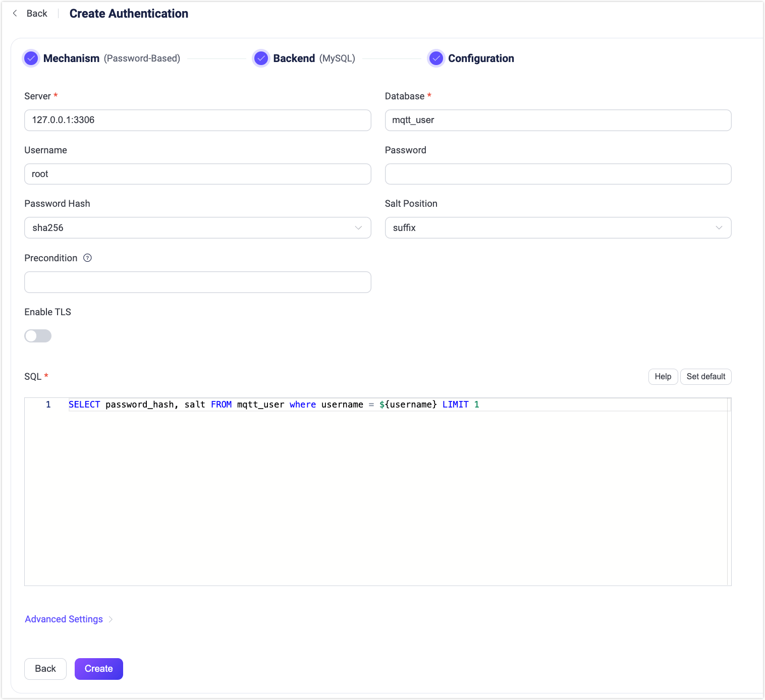Screen dimensions: 765x700
Task: Click the bottom Back button
Action: (x=45, y=669)
